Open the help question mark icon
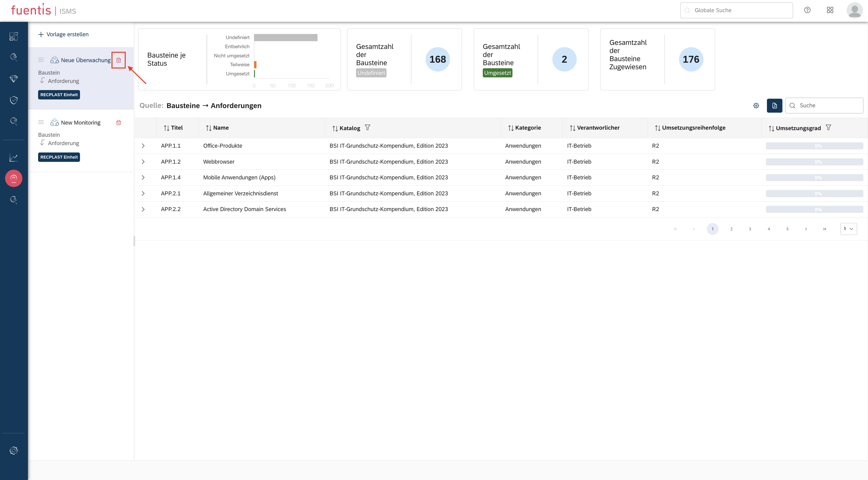The height and width of the screenshot is (480, 868). pyautogui.click(x=807, y=10)
